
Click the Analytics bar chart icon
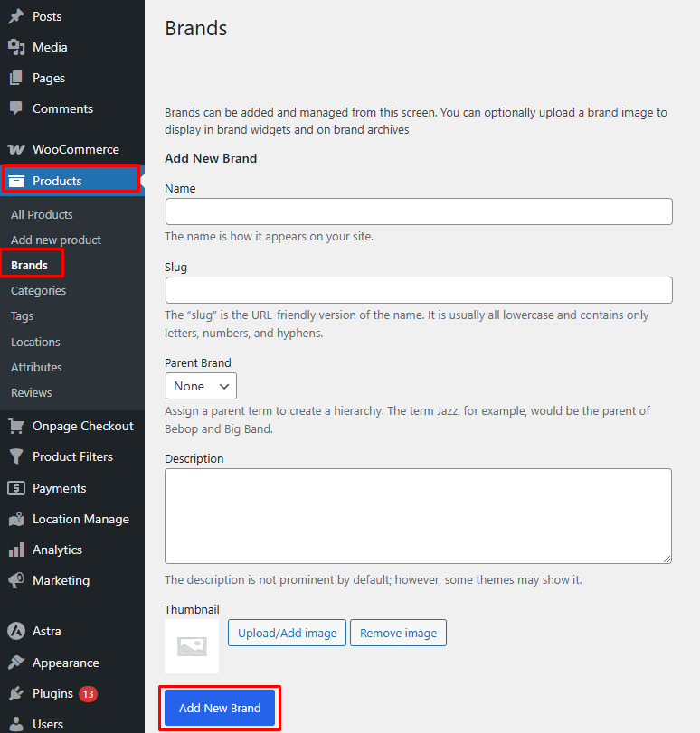[x=16, y=550]
